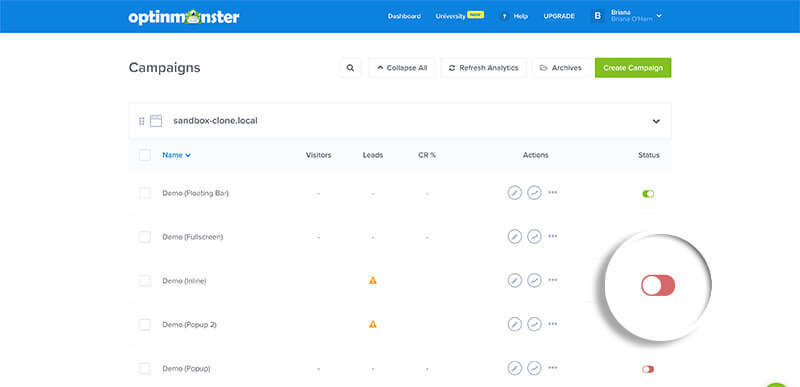
Task: Open the Demo (Floating Bar) campaign name
Action: 195,193
